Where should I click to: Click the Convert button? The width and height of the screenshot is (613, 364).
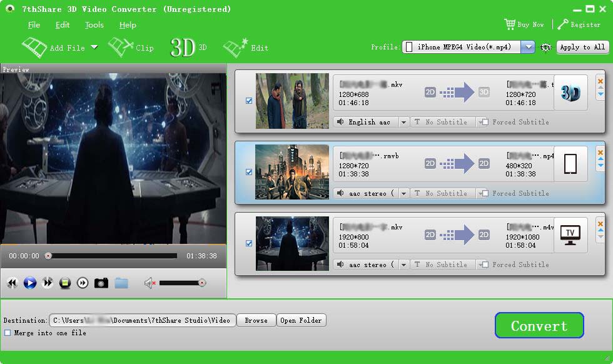click(x=539, y=325)
